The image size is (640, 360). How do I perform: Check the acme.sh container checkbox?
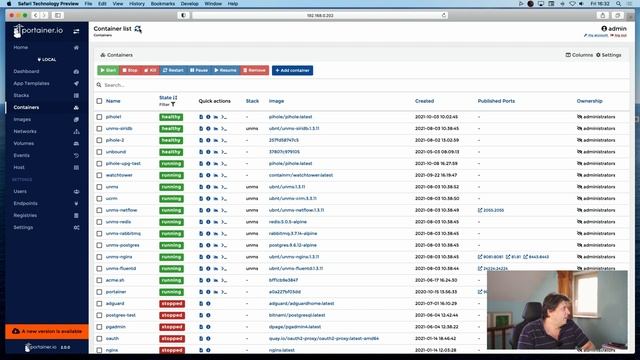pyautogui.click(x=99, y=280)
